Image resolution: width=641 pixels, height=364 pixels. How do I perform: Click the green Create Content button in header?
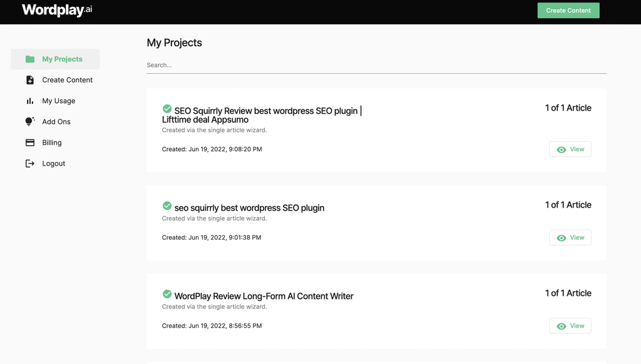coord(568,10)
